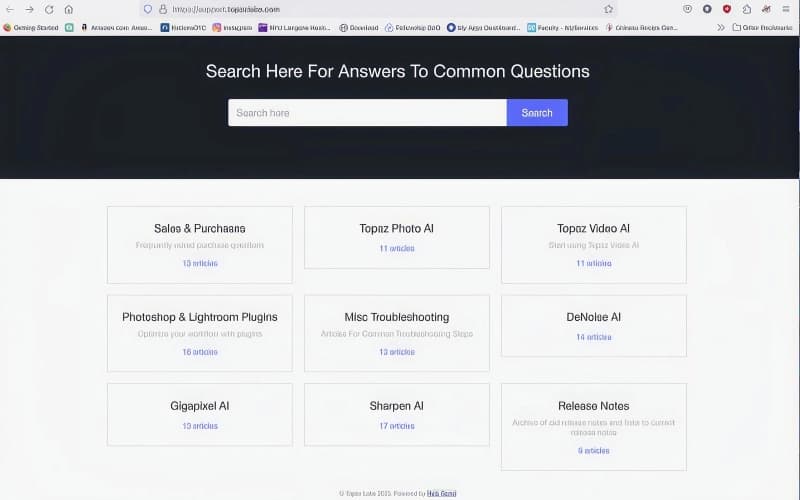Click articles count under DeNoise AI
This screenshot has width=800, height=500.
point(593,337)
